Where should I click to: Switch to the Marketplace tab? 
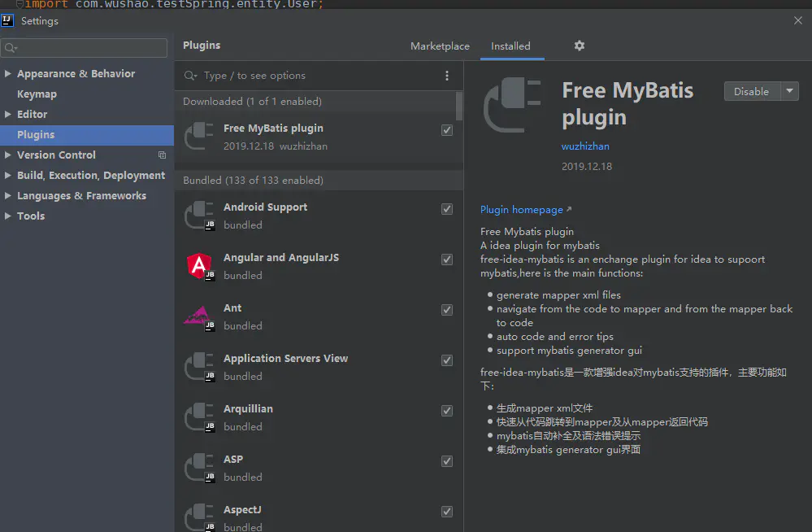(x=440, y=46)
